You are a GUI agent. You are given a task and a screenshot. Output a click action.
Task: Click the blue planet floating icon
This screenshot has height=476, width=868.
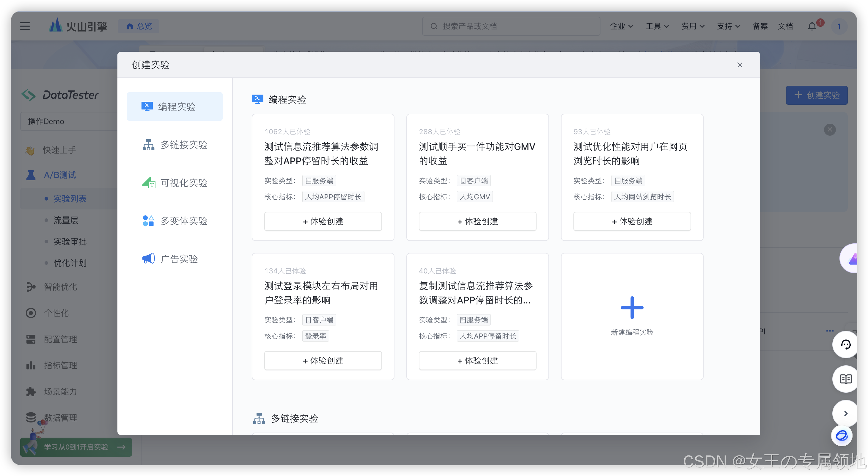841,436
